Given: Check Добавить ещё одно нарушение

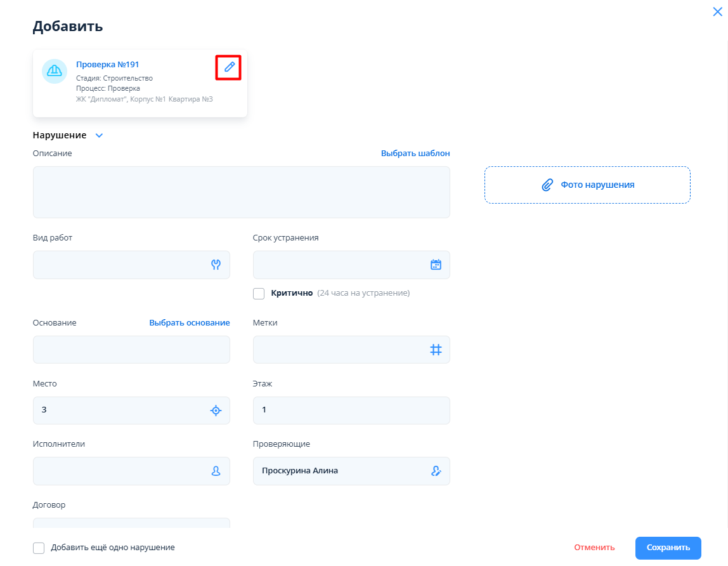Looking at the screenshot, I should tap(39, 548).
